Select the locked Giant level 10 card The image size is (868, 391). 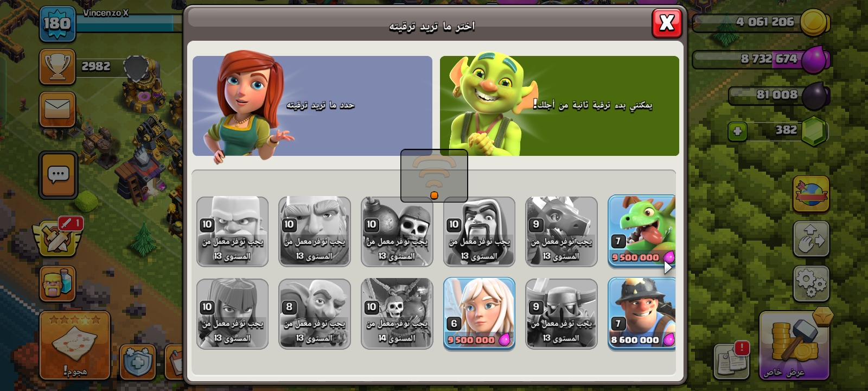pos(315,232)
